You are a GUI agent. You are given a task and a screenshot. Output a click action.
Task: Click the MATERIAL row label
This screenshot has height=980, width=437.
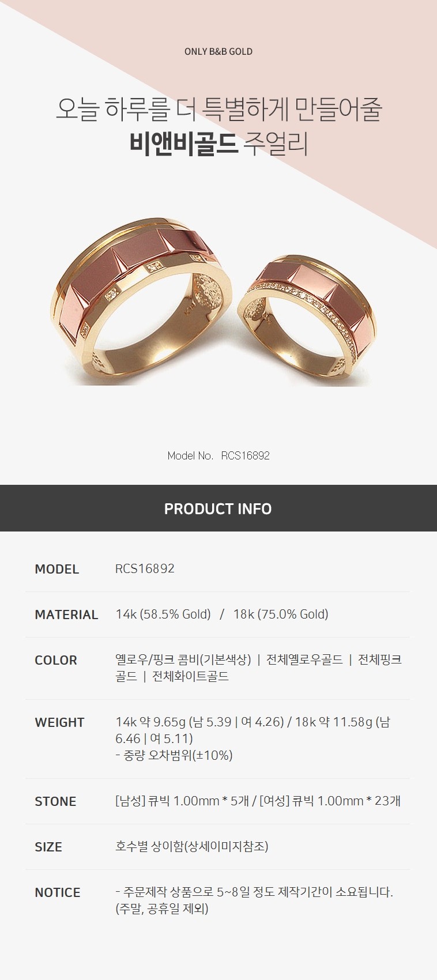coord(66,615)
